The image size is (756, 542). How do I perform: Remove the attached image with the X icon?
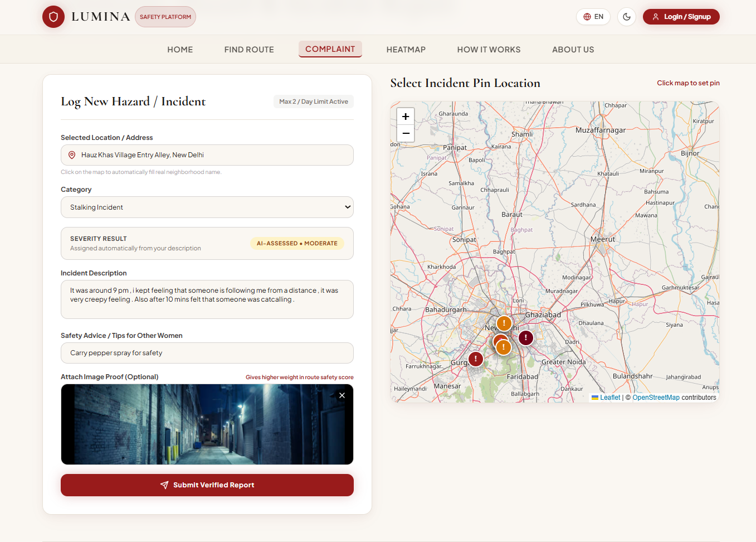click(x=342, y=395)
